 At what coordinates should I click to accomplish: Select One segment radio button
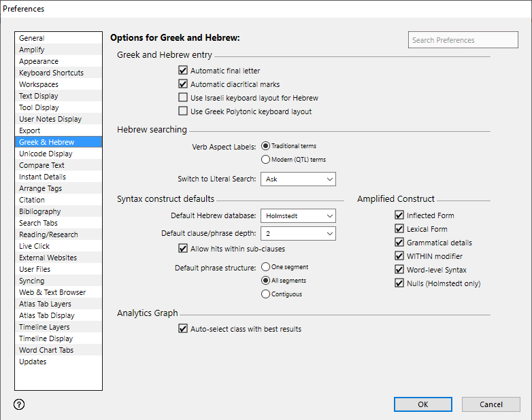click(265, 267)
